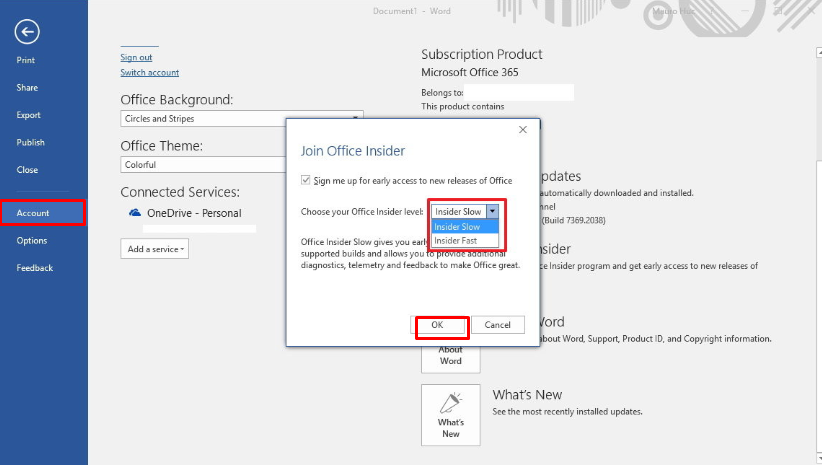The width and height of the screenshot is (822, 466).
Task: Select Insider Slow from the list
Action: (x=464, y=226)
